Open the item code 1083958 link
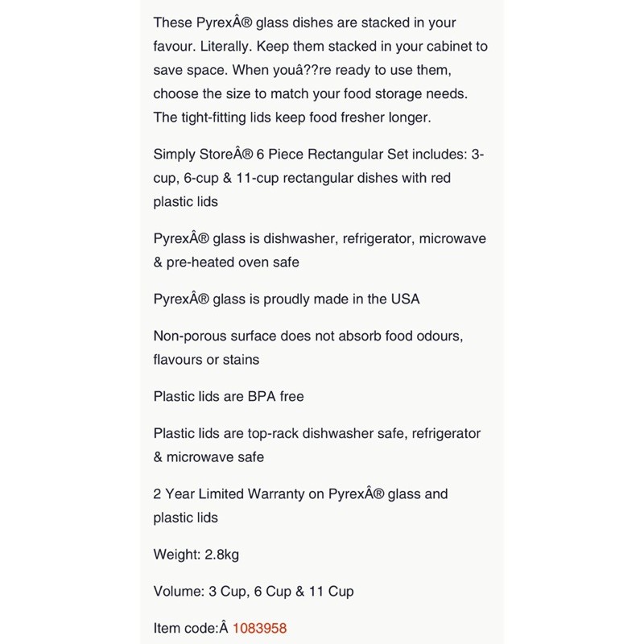The height and width of the screenshot is (644, 644). pos(259,628)
